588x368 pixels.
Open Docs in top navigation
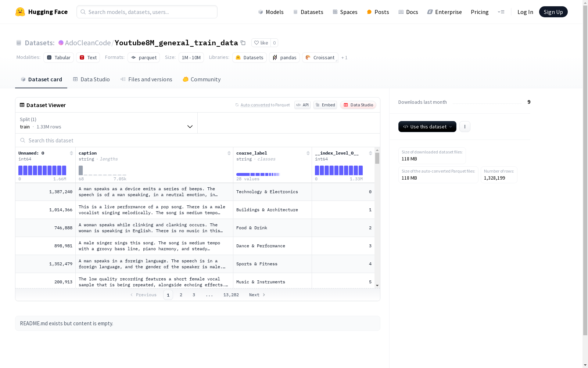[x=408, y=12]
